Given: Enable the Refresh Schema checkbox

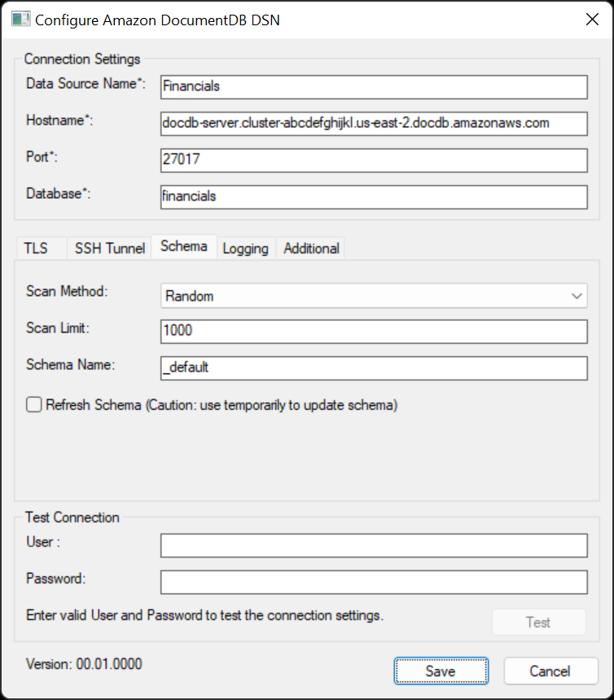Looking at the screenshot, I should point(34,405).
